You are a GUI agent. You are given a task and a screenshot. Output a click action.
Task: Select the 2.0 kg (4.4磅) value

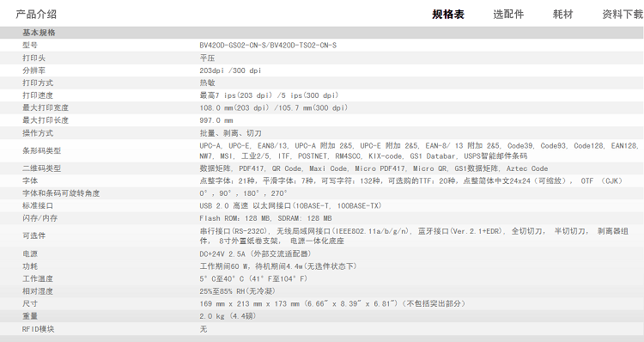point(228,315)
